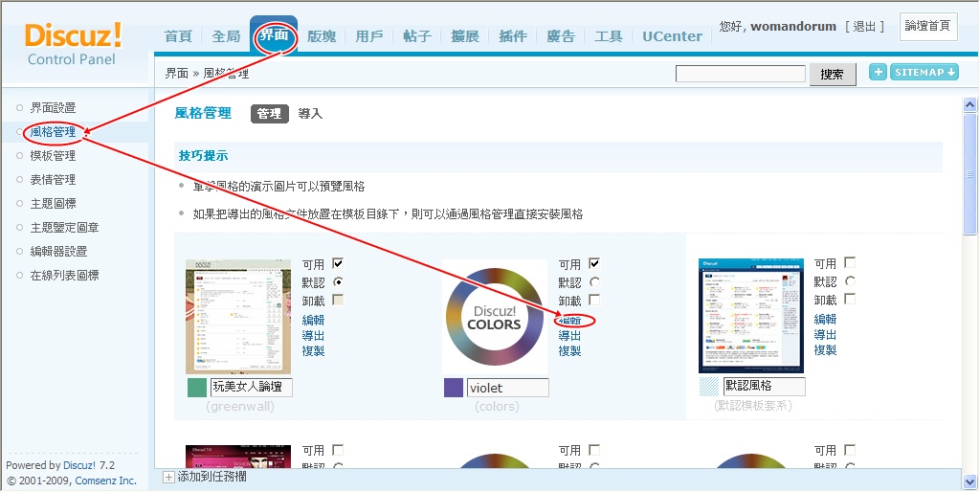Toggle 可用 checkbox for 默認風格 style
The image size is (980, 492).
850,262
